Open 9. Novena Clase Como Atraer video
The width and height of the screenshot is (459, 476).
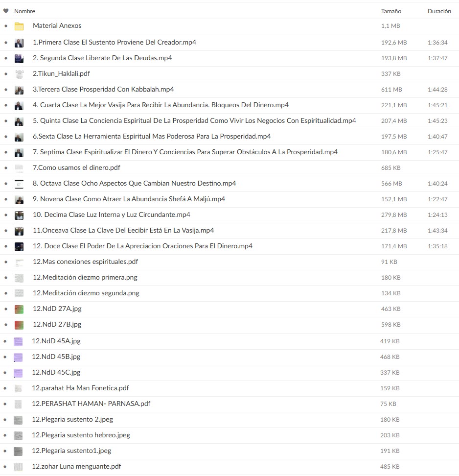(129, 199)
